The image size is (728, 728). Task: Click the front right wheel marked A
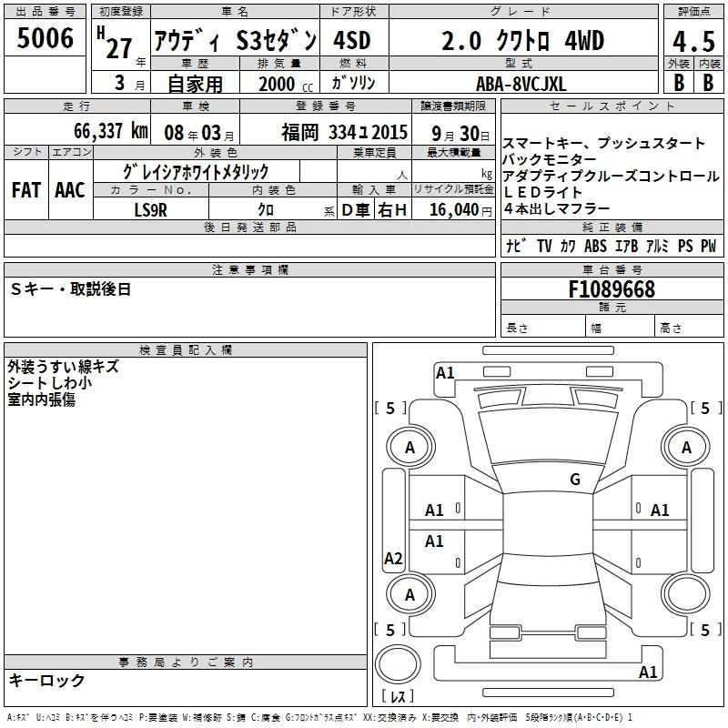click(686, 448)
